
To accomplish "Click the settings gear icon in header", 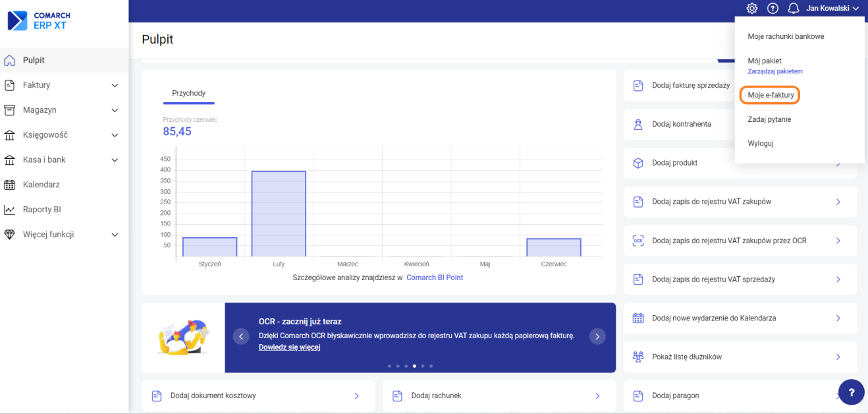I will (751, 9).
